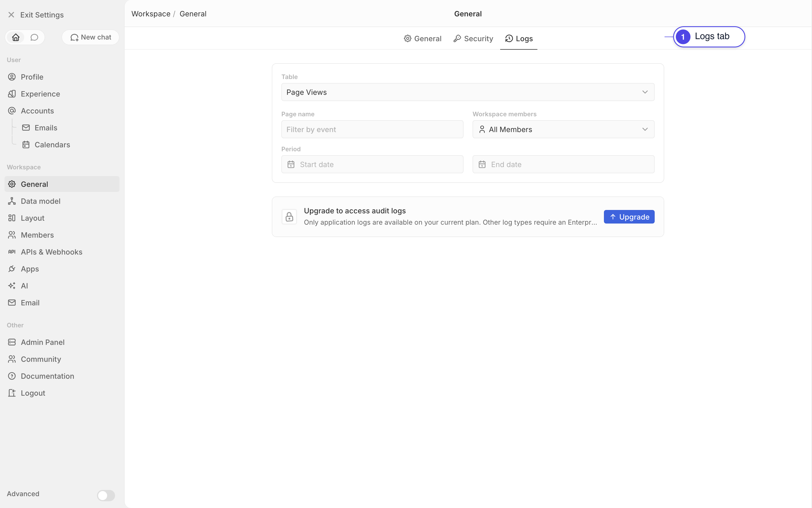Open the Table Page Views dropdown
Viewport: 812px width, 508px height.
pyautogui.click(x=468, y=92)
